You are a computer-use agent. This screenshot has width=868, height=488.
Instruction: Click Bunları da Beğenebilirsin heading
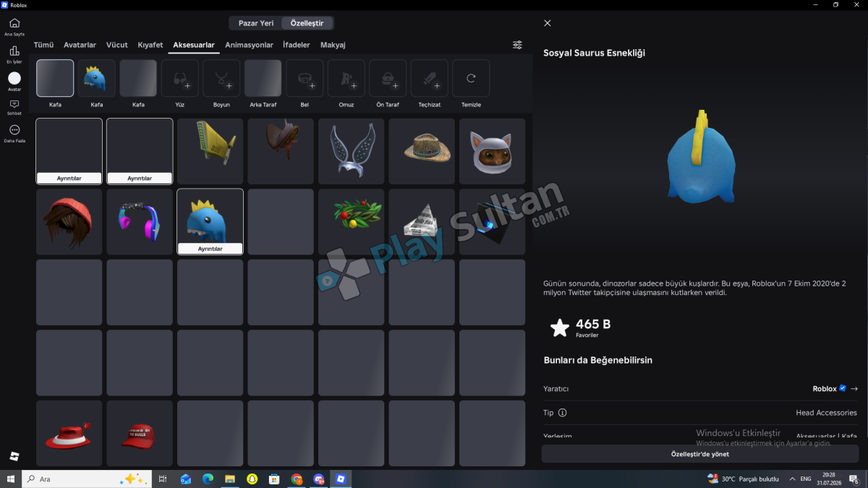click(x=598, y=360)
